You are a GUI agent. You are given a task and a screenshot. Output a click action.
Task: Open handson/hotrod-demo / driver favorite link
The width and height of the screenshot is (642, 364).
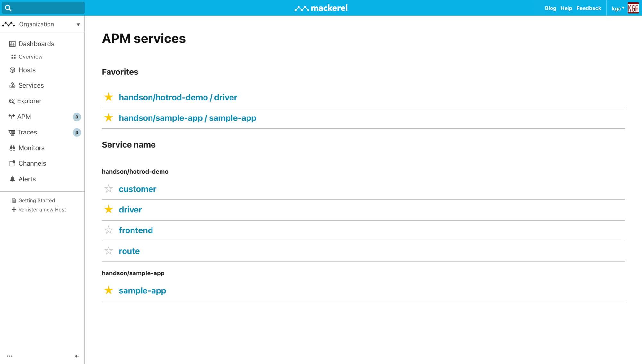point(178,97)
